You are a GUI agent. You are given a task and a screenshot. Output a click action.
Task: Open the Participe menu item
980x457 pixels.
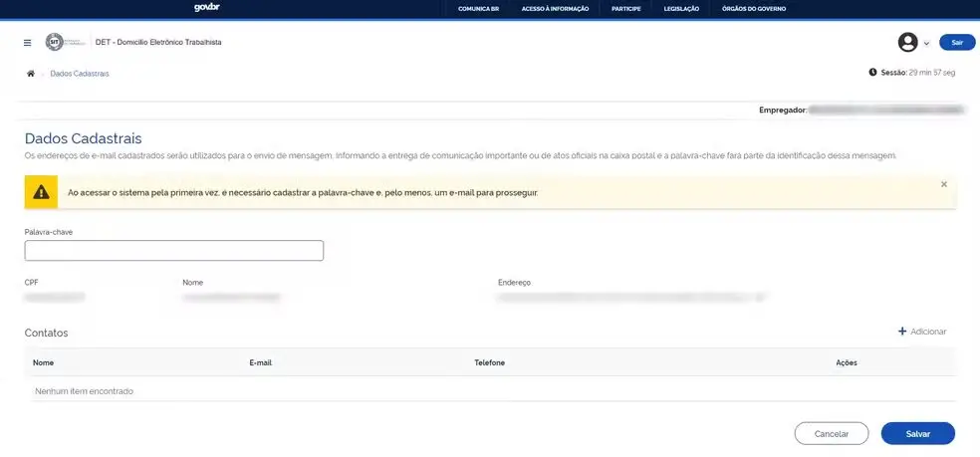(626, 9)
